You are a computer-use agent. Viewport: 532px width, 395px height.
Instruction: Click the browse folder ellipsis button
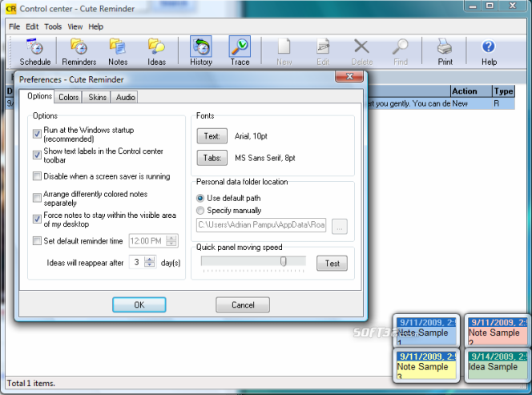coord(339,227)
